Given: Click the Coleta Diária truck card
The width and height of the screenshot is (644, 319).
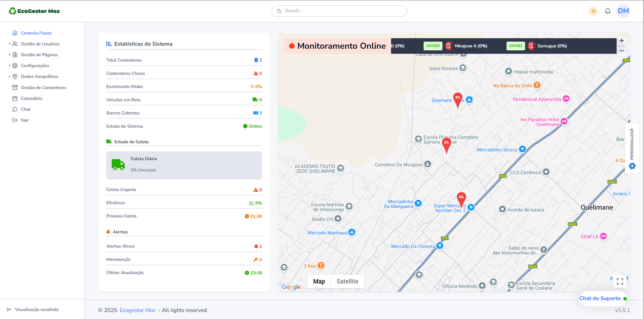Looking at the screenshot, I should tap(184, 165).
